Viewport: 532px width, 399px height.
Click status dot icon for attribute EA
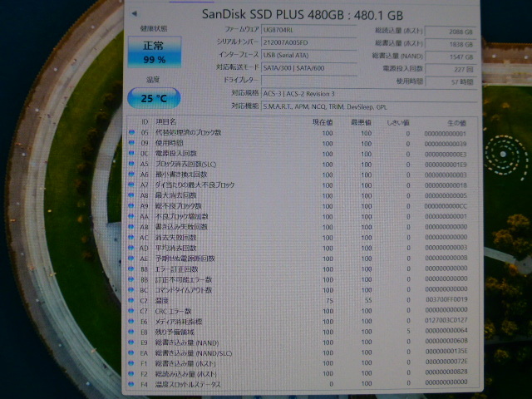point(131,352)
